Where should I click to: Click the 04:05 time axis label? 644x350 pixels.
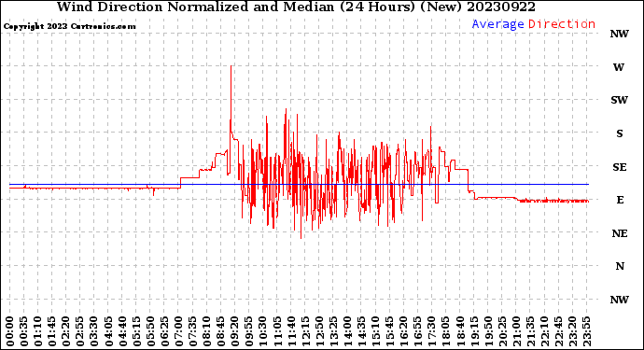(x=108, y=331)
